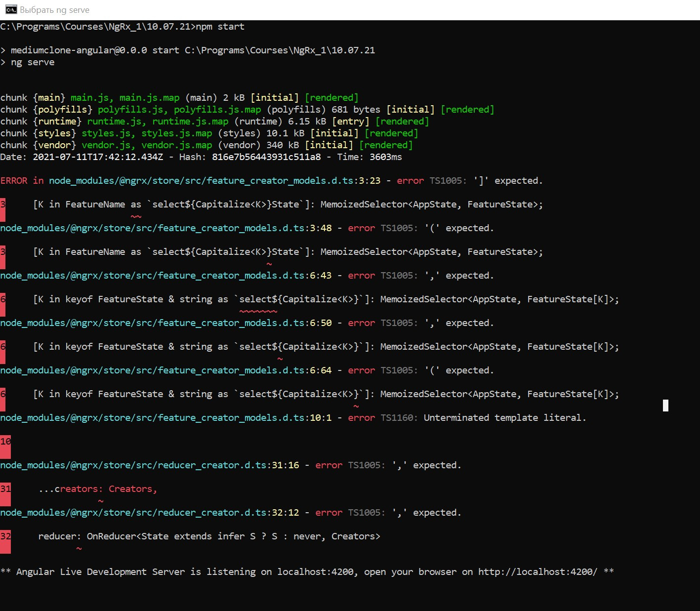Click the white selection cursor block

pos(665,406)
